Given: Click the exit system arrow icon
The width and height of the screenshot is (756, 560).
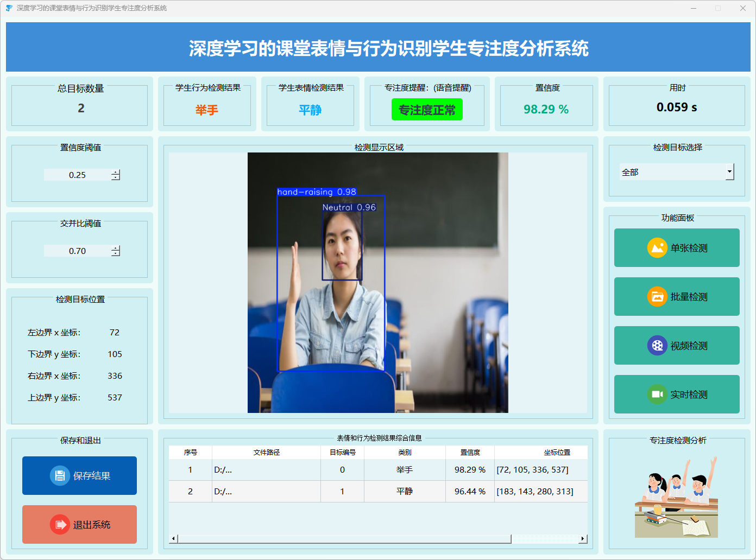Looking at the screenshot, I should 60,525.
